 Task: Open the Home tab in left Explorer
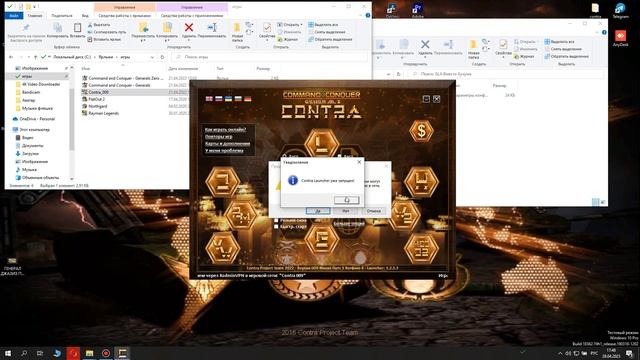click(35, 16)
